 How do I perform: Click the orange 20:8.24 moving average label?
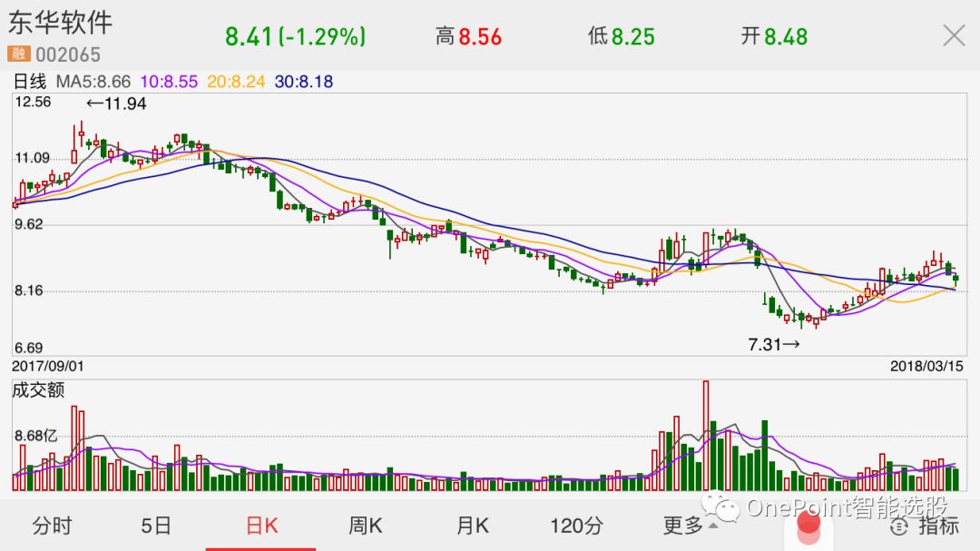[236, 82]
